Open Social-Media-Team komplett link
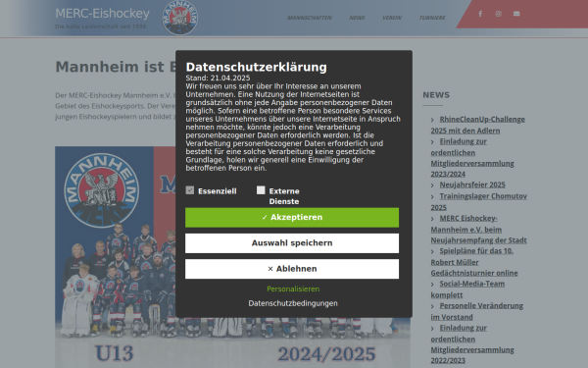The height and width of the screenshot is (368, 588). pyautogui.click(x=467, y=289)
